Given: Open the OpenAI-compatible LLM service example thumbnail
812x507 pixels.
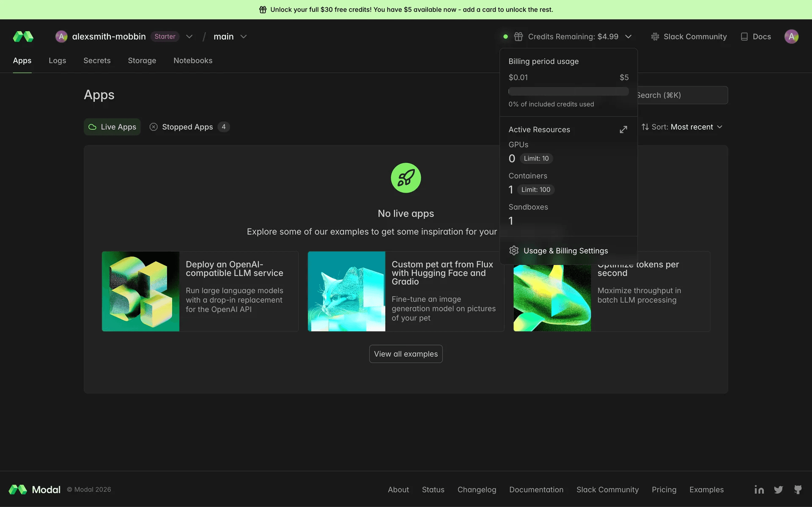Looking at the screenshot, I should click(140, 291).
